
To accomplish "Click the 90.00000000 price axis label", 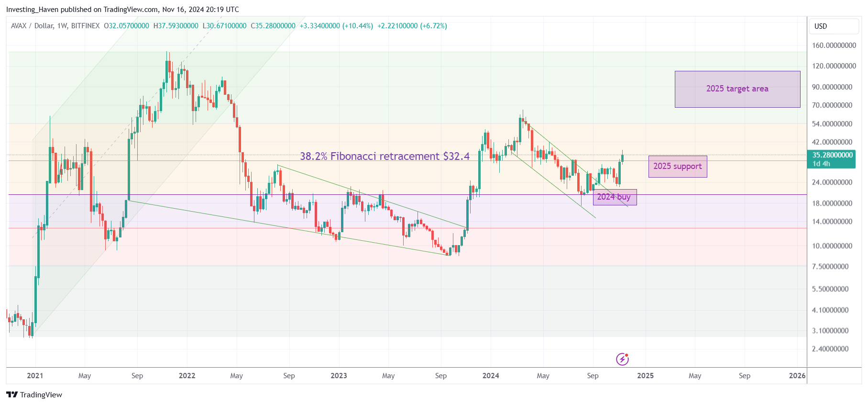I will (x=832, y=87).
